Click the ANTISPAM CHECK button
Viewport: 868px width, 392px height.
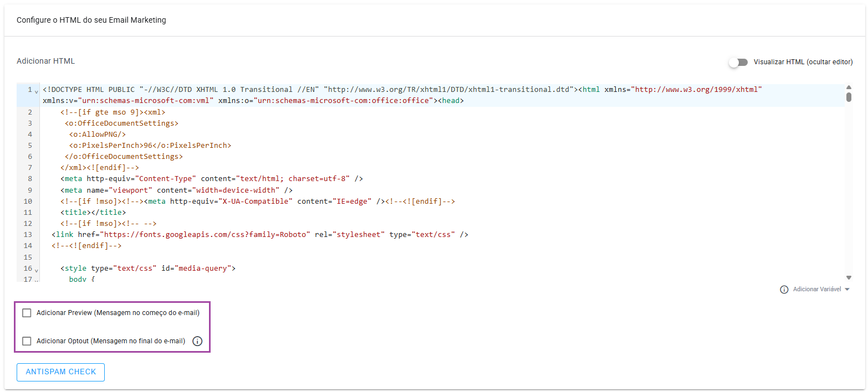click(x=61, y=372)
